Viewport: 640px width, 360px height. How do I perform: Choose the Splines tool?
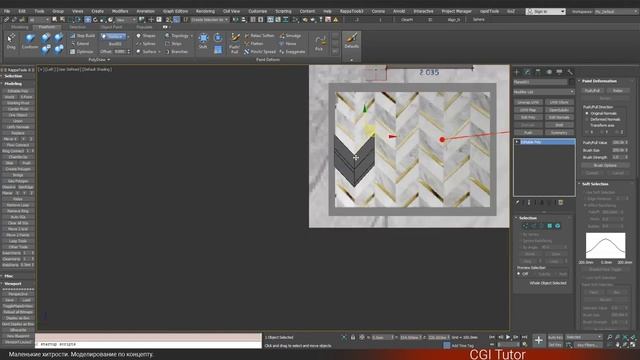(146, 44)
